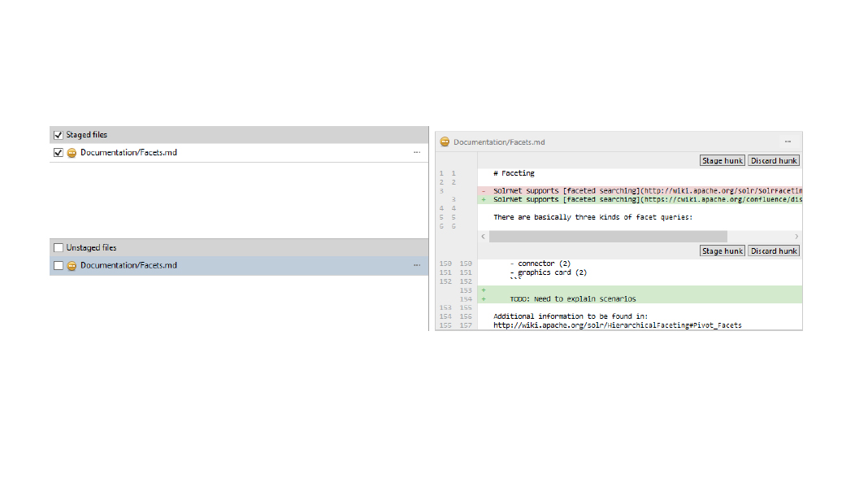Uncheck staged Documentation/Facets.md checkbox
The height and width of the screenshot is (488, 868).
point(59,153)
